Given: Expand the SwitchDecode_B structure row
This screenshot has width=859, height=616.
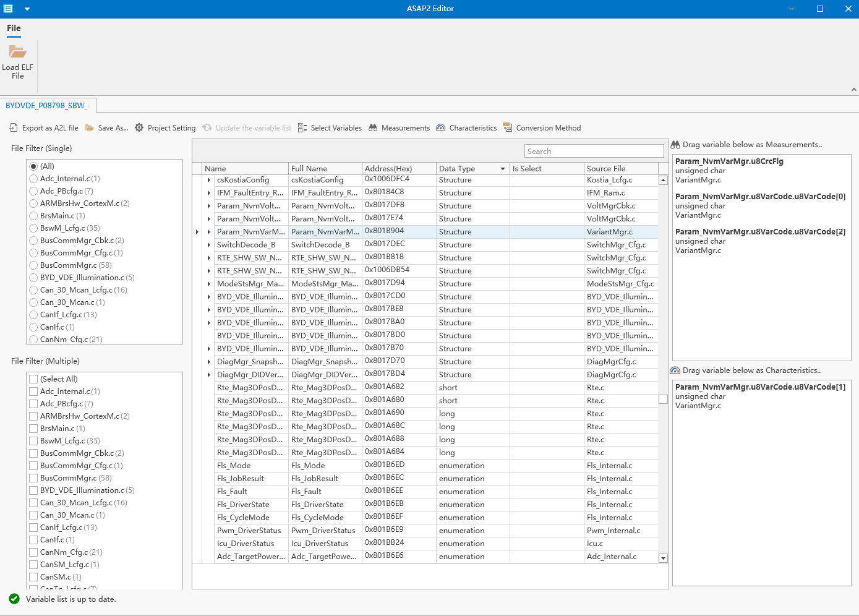Looking at the screenshot, I should pos(209,245).
